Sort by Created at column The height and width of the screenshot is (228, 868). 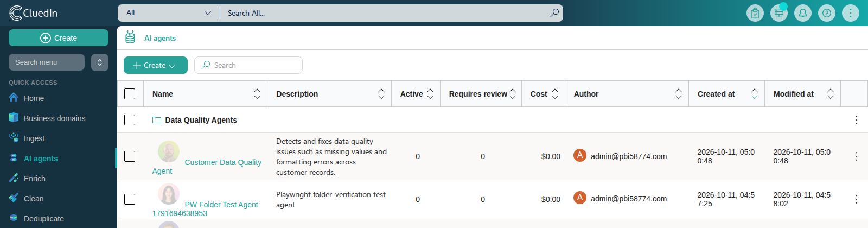[755, 94]
